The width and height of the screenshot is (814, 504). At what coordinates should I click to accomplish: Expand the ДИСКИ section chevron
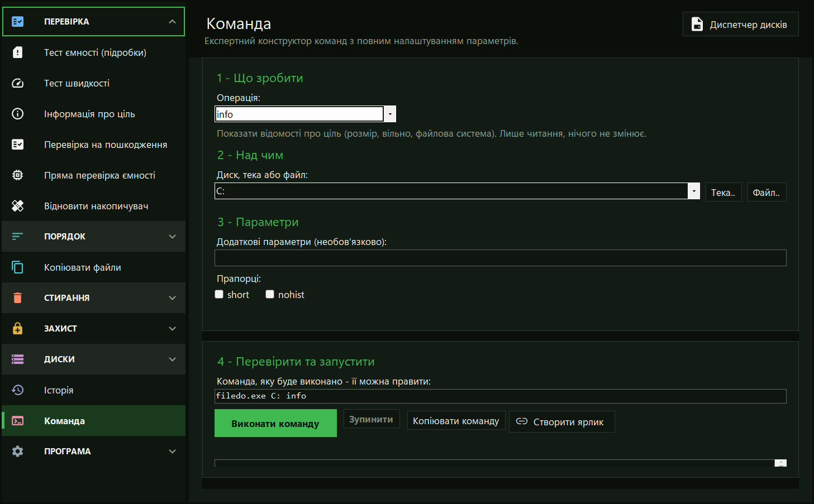(172, 359)
